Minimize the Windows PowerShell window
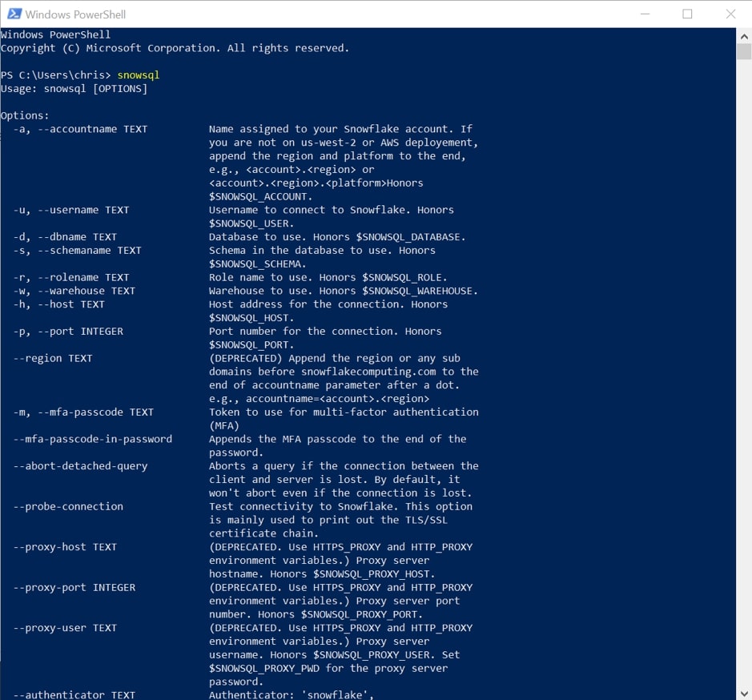The image size is (752, 700). [x=645, y=14]
